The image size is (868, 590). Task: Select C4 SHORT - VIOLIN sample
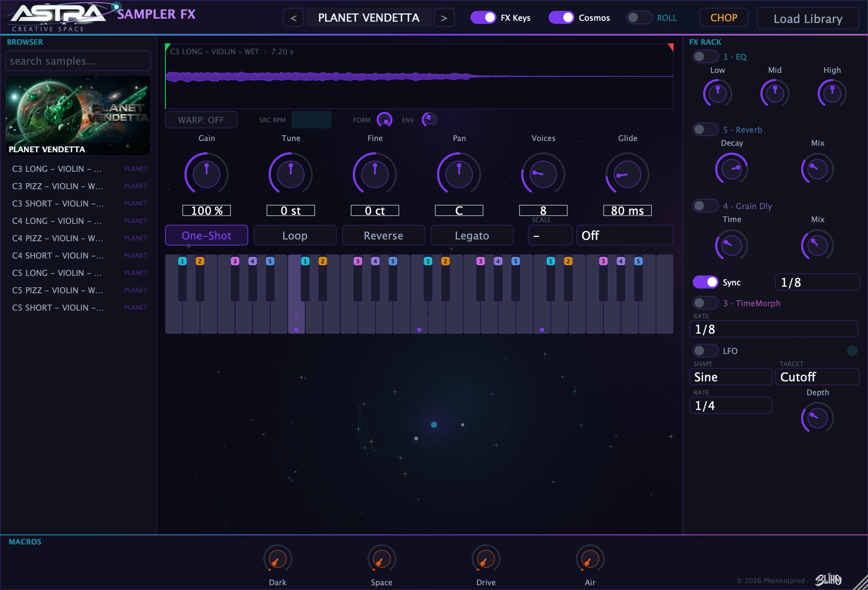(x=78, y=256)
